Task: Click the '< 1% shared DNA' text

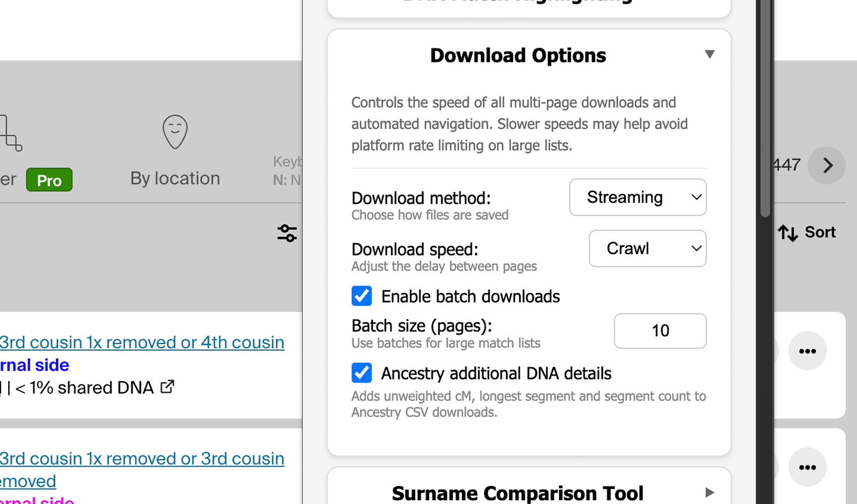Action: pos(84,388)
